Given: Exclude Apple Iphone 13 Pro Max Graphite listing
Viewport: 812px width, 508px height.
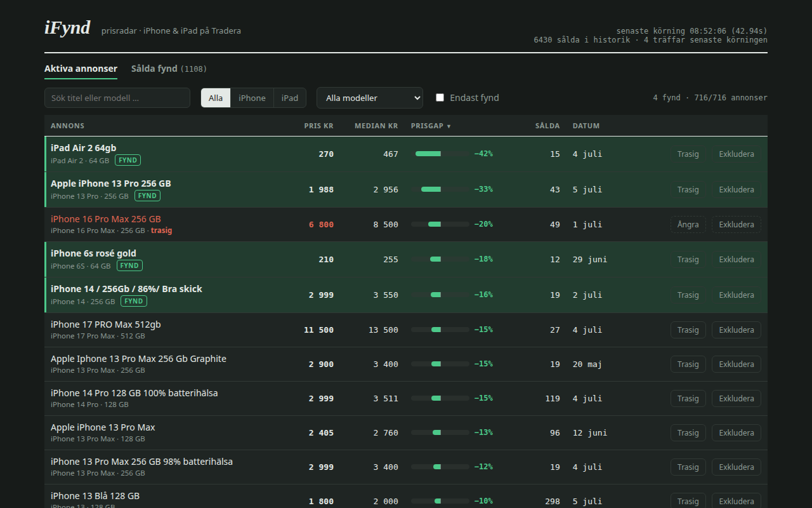Looking at the screenshot, I should coord(737,364).
